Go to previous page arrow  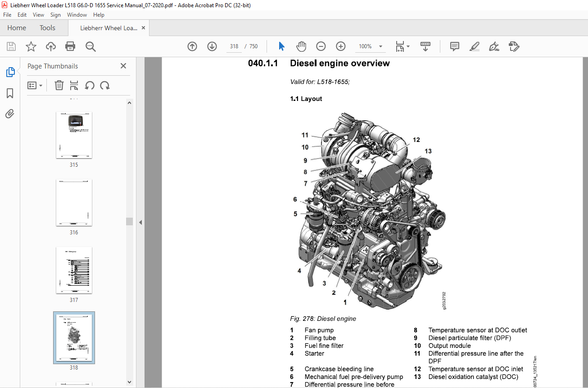tap(192, 46)
